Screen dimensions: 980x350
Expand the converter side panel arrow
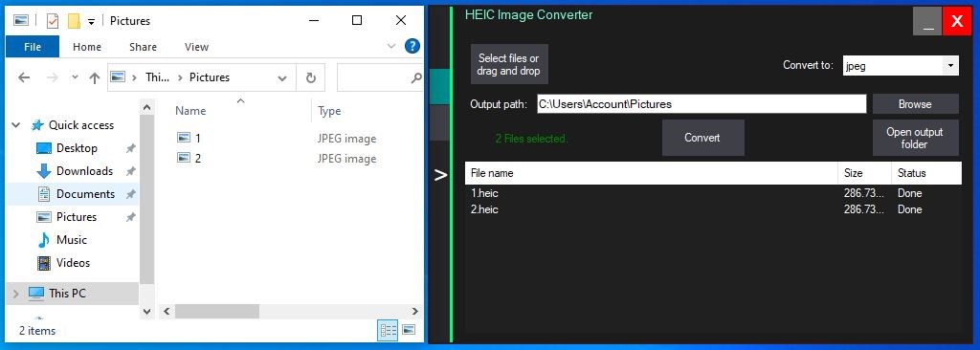click(x=440, y=176)
